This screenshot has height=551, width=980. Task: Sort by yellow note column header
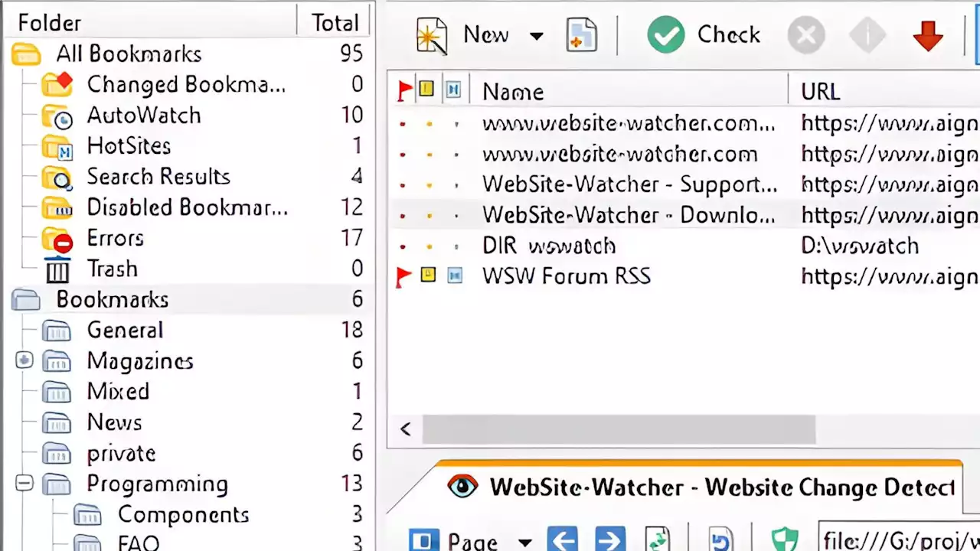426,90
